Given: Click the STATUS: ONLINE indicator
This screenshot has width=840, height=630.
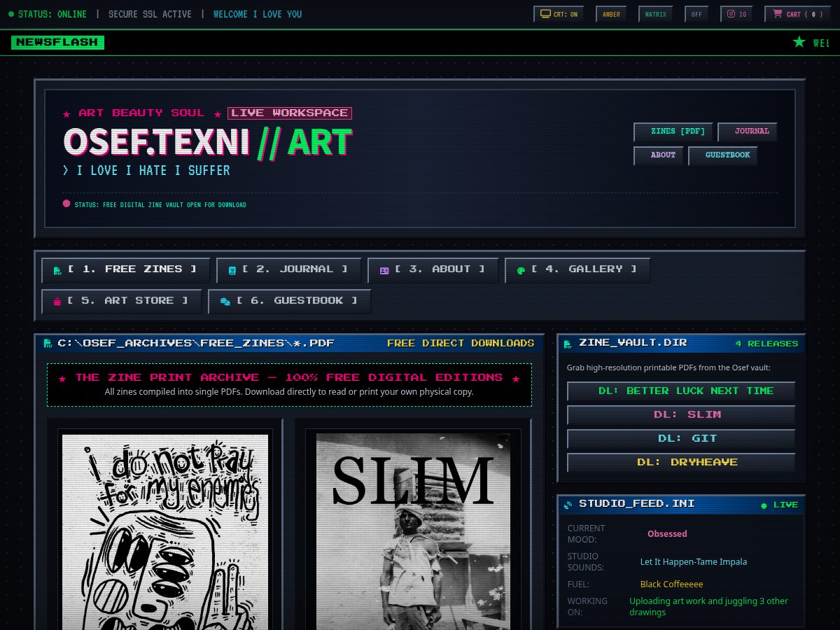Looking at the screenshot, I should 48,14.
